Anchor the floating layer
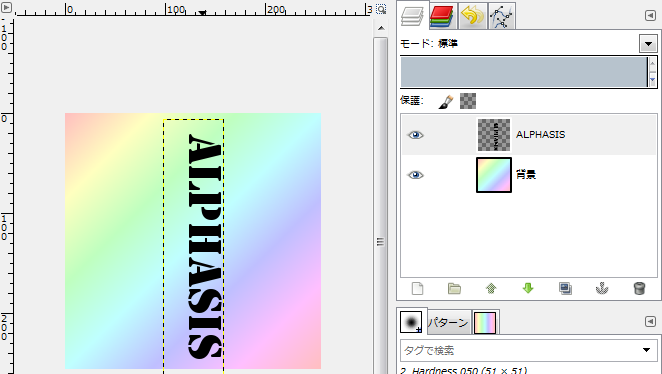 602,289
